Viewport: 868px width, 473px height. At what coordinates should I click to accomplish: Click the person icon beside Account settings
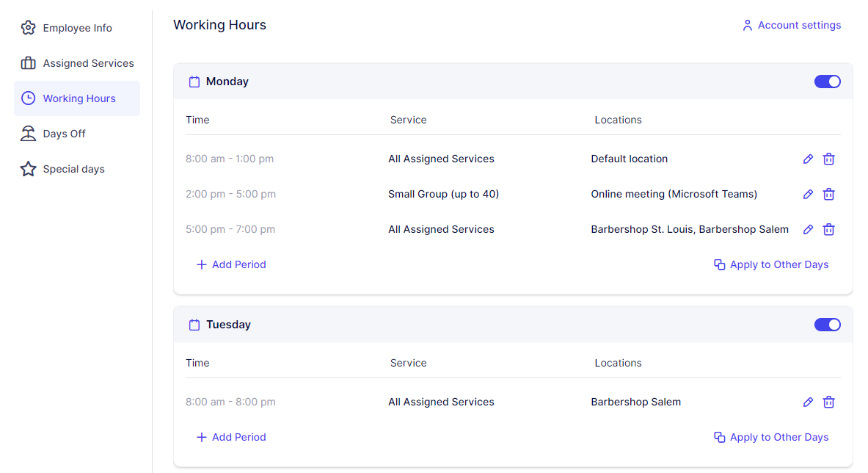coord(747,24)
